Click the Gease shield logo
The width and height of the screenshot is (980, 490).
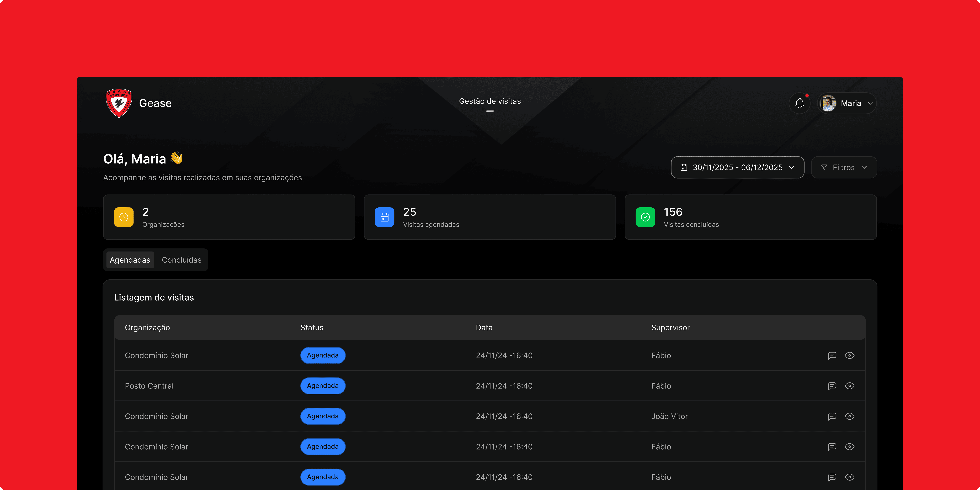tap(119, 103)
